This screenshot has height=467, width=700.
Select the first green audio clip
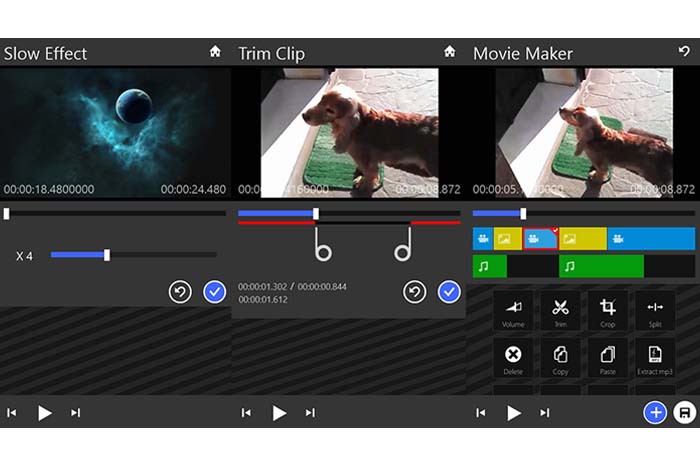coord(490,266)
